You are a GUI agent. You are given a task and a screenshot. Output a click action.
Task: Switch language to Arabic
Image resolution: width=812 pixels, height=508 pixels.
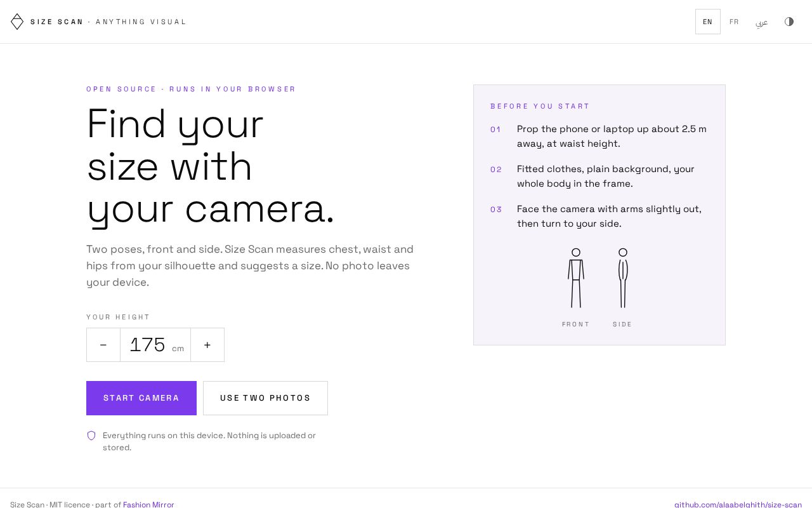(762, 22)
